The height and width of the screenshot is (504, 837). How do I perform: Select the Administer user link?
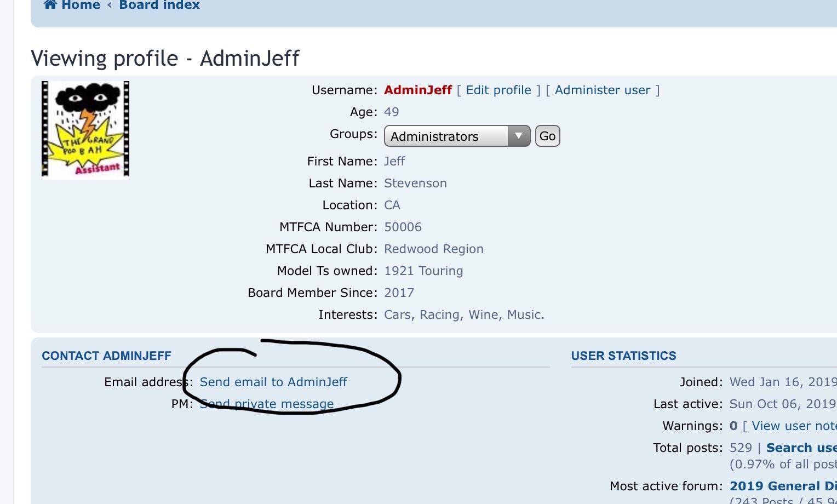click(603, 90)
